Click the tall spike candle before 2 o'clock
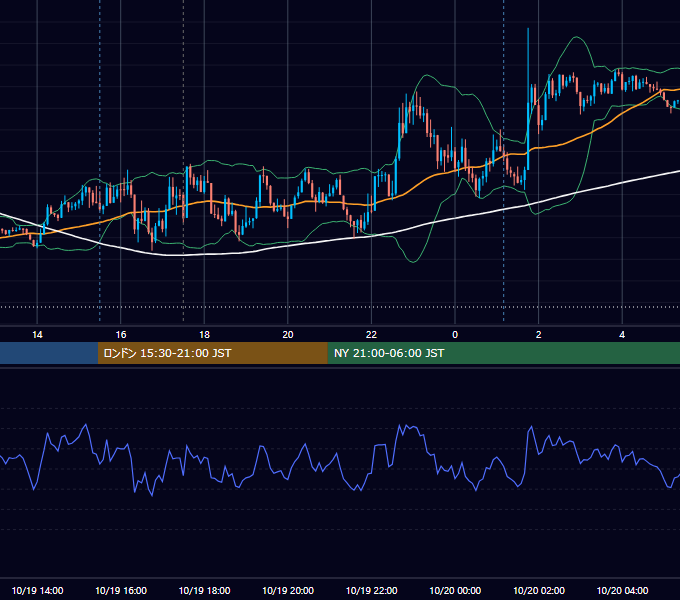Image resolution: width=680 pixels, height=600 pixels. click(528, 99)
